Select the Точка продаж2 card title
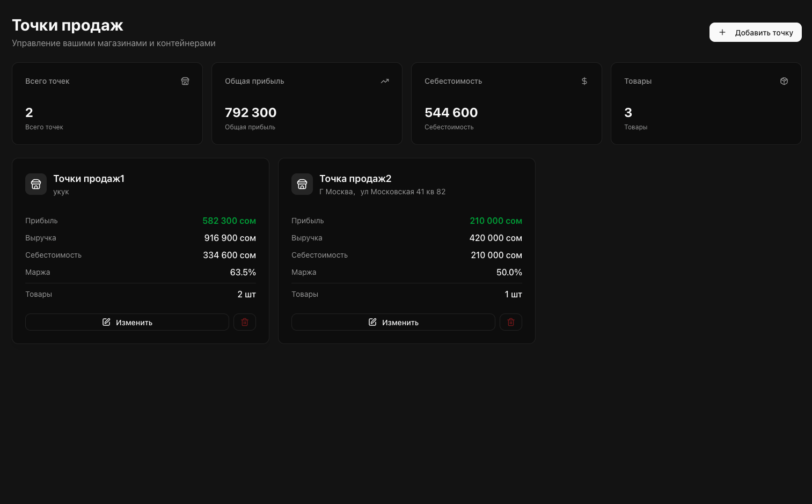Screen dimensions: 812x504 355,179
